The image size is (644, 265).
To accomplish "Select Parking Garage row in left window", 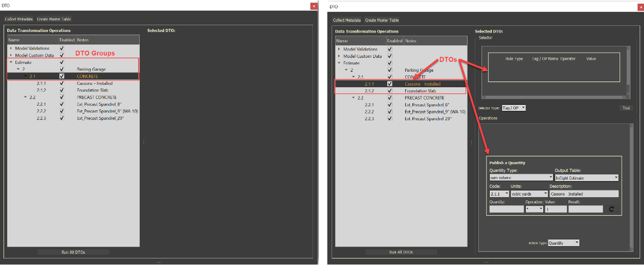I will [73, 69].
